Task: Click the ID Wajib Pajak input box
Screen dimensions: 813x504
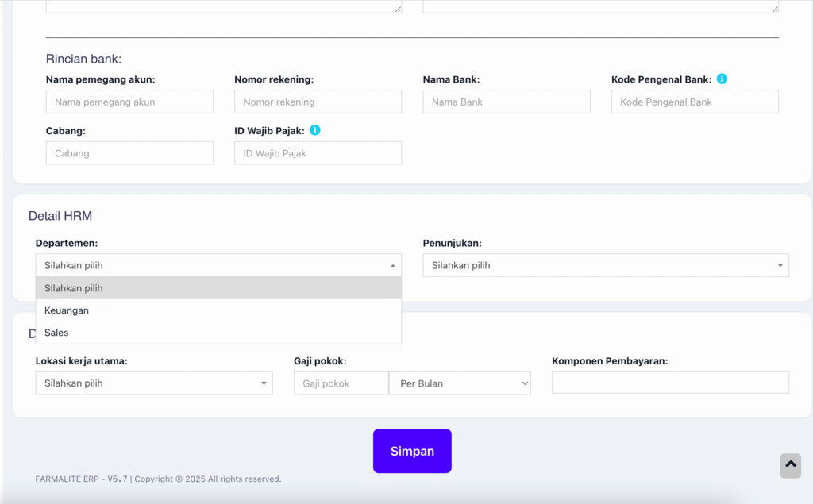Action: click(318, 153)
